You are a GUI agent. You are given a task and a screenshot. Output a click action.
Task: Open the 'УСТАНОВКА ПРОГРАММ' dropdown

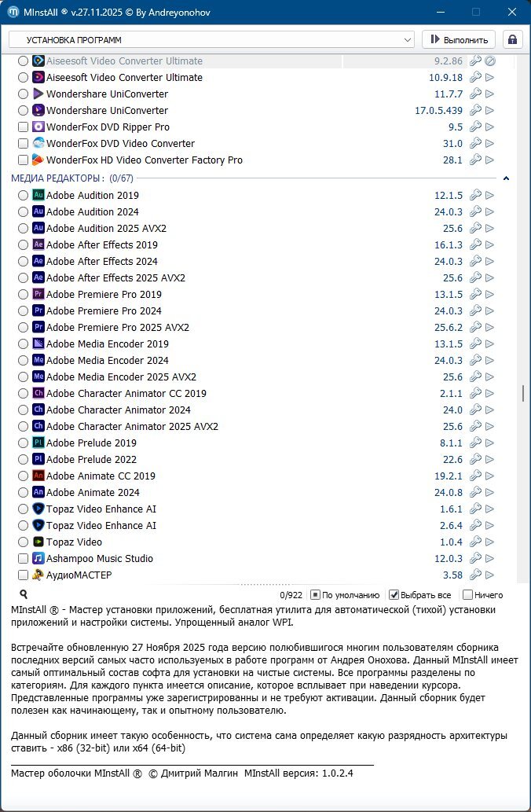click(x=212, y=39)
